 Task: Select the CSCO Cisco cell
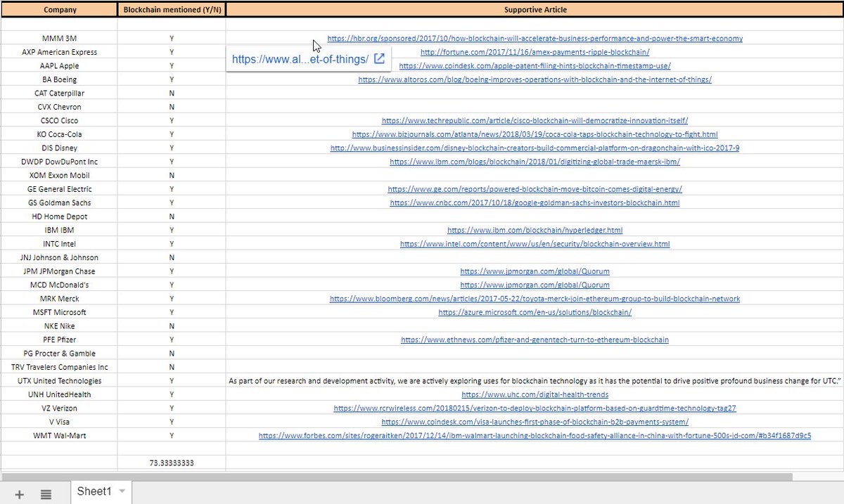[x=59, y=121]
